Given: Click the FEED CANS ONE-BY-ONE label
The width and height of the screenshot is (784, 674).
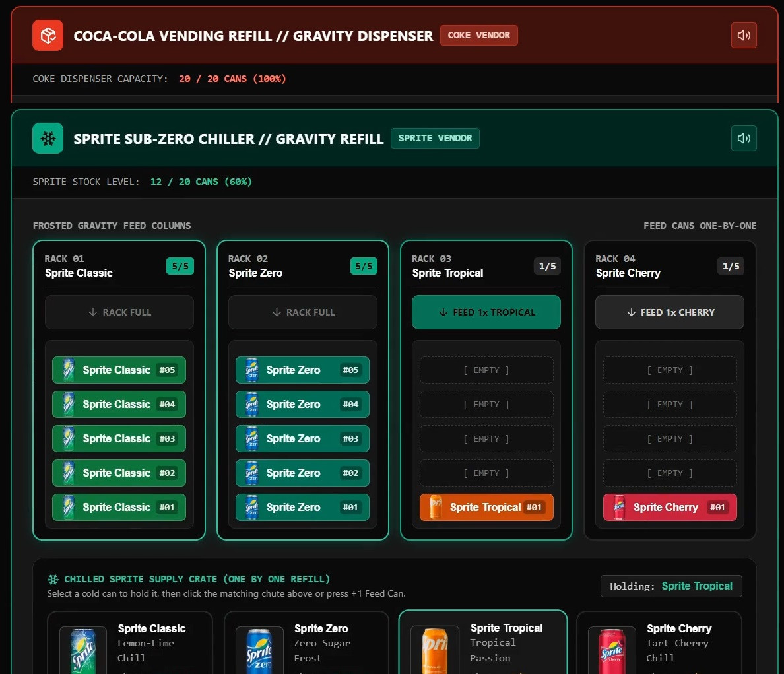Looking at the screenshot, I should 700,226.
